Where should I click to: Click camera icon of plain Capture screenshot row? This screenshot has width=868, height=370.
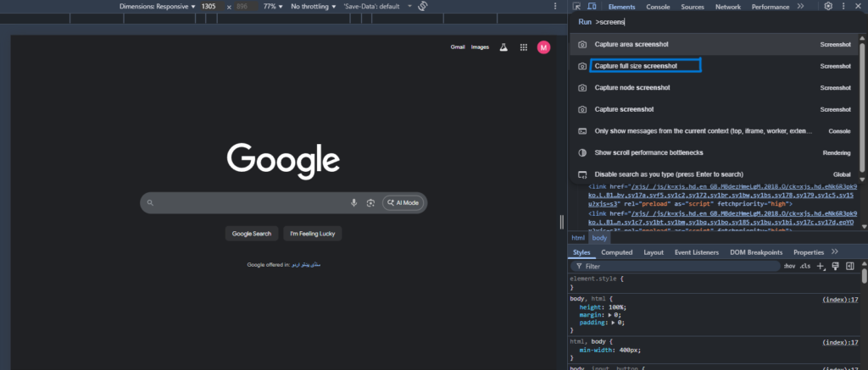[582, 109]
